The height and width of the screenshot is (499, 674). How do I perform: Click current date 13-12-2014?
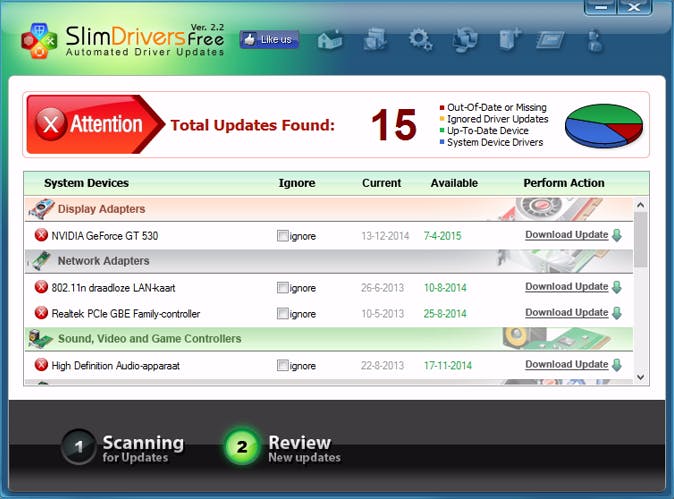pyautogui.click(x=385, y=236)
